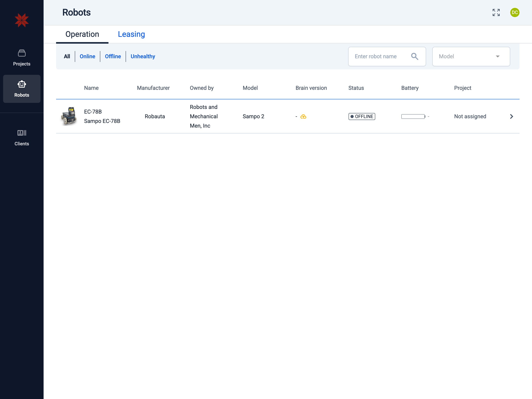Image resolution: width=532 pixels, height=399 pixels.
Task: Filter robots by Offline status
Action: click(x=113, y=56)
